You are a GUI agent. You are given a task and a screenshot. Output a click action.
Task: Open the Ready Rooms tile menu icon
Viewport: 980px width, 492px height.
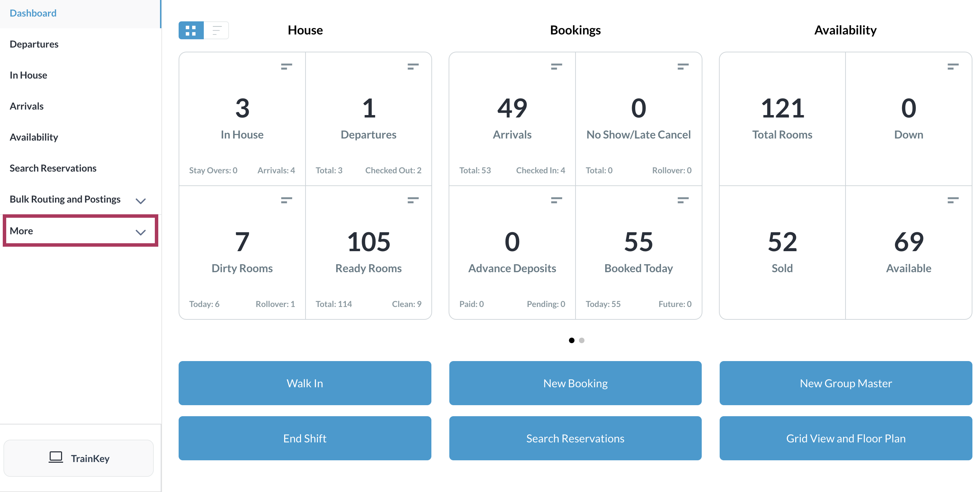coord(413,200)
